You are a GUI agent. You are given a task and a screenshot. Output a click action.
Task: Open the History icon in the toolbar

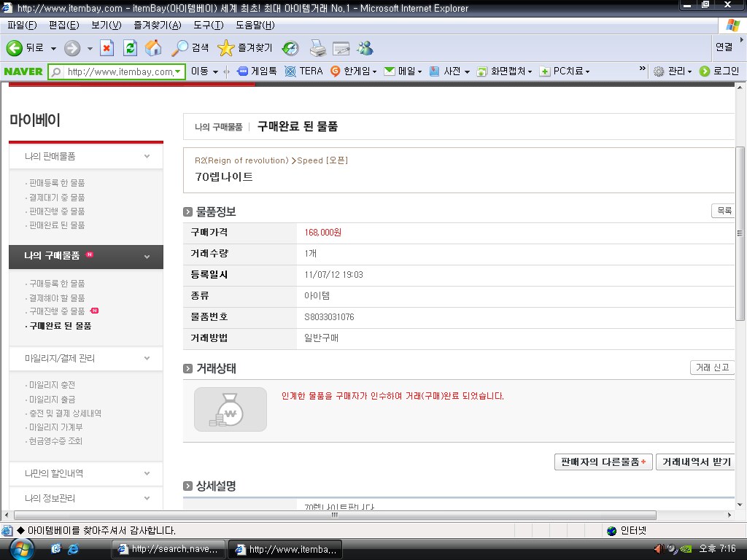coord(290,48)
